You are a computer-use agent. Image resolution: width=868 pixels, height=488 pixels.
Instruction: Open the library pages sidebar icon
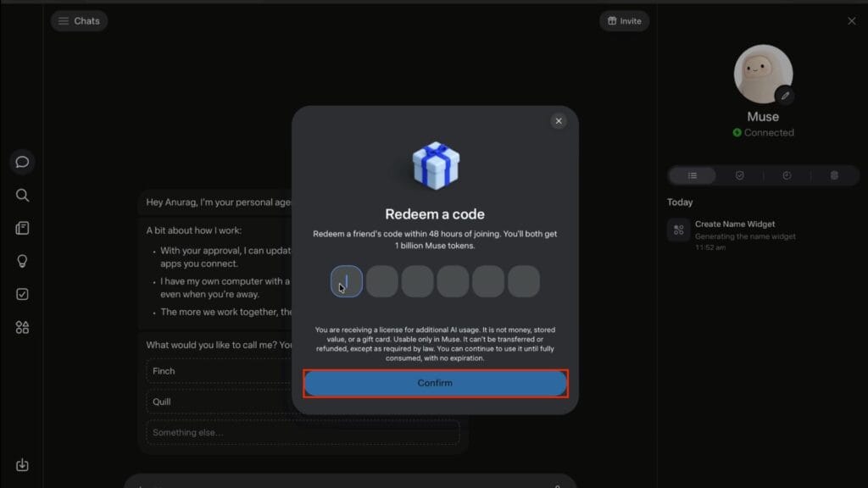coord(22,229)
